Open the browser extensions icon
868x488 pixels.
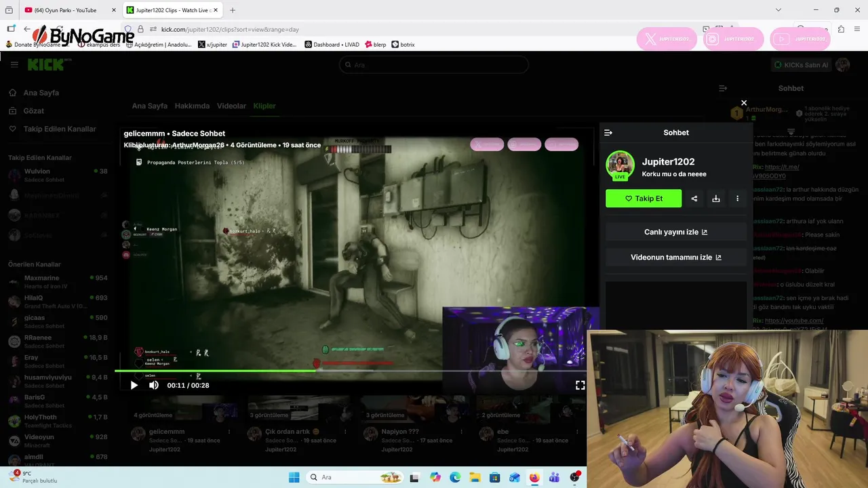click(x=841, y=29)
